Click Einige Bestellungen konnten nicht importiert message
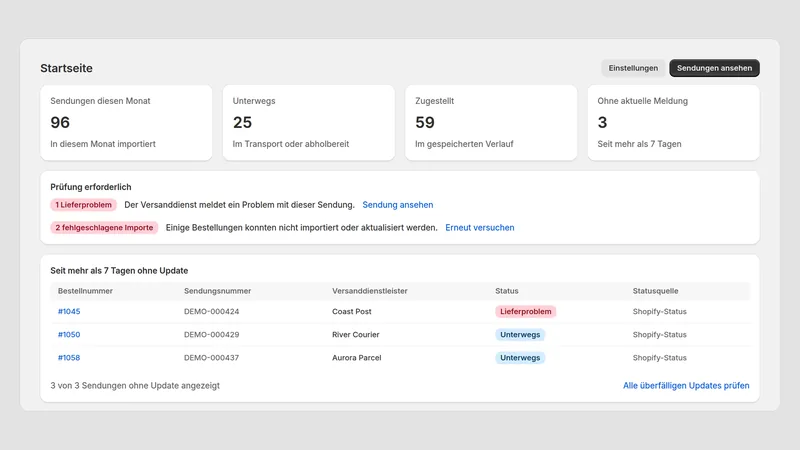This screenshot has height=450, width=800. coord(302,228)
